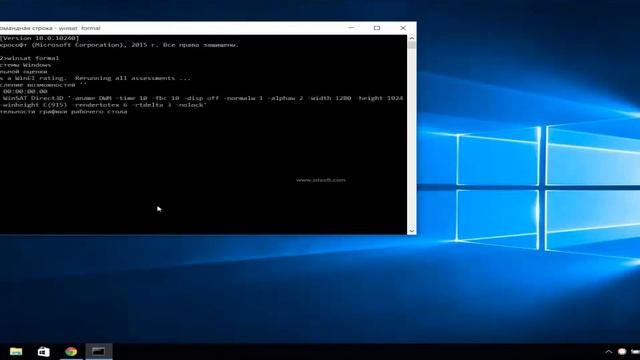Click the 'Microsoft Corporation' copyright line

[x=119, y=45]
